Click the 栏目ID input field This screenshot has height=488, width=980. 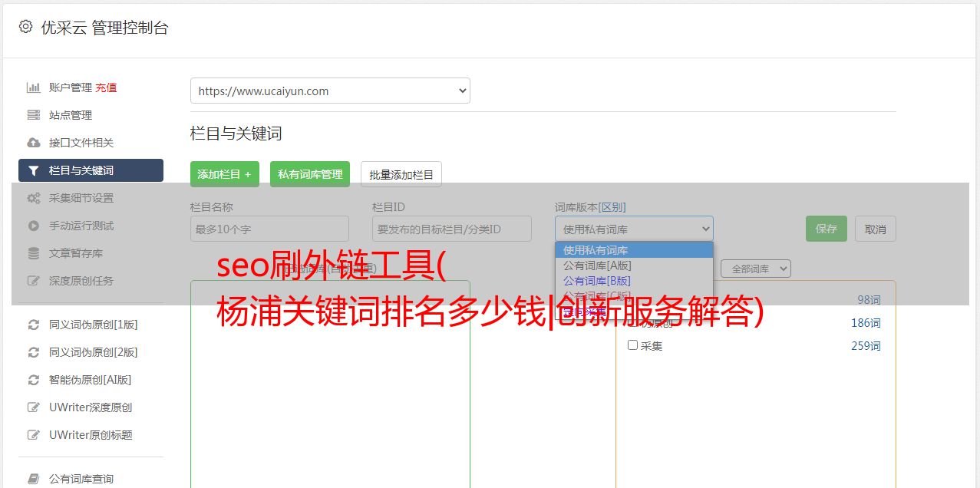click(452, 229)
